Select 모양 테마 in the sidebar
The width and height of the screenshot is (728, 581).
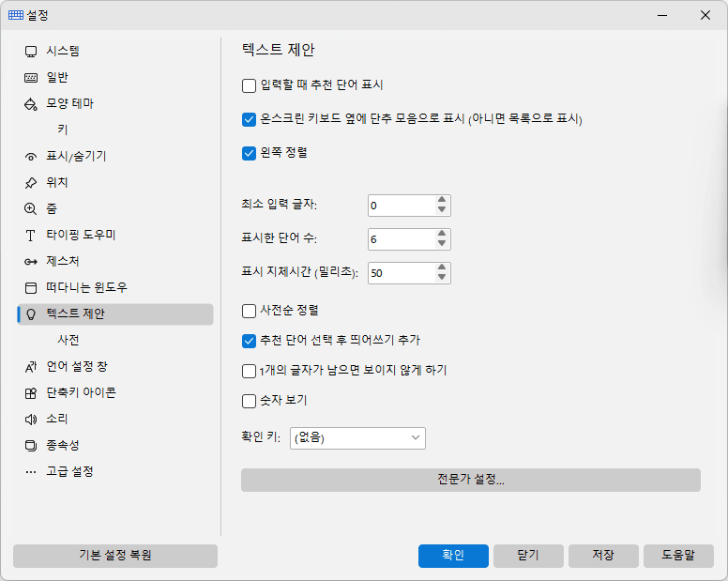pos(115,104)
